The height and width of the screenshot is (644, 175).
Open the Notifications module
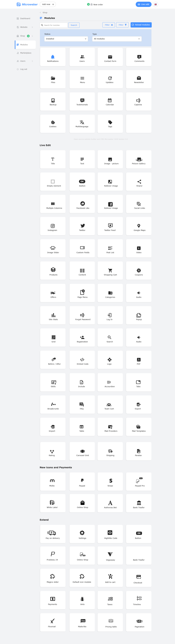53,57
